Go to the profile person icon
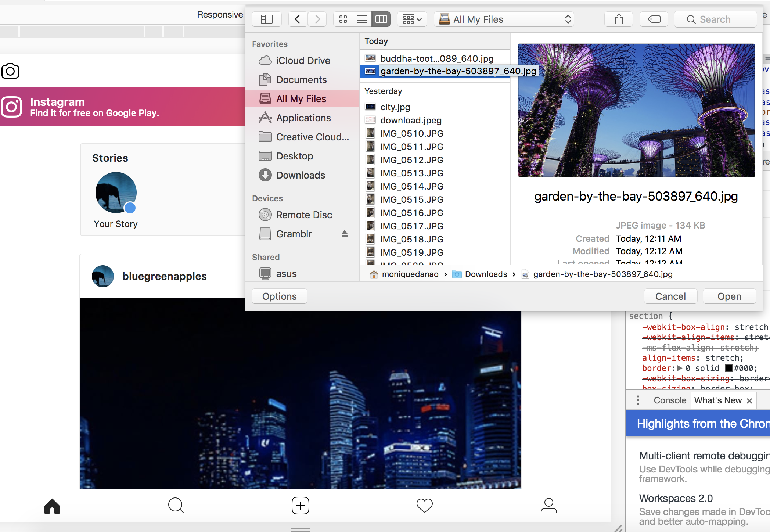Viewport: 770px width, 532px height. (x=548, y=506)
